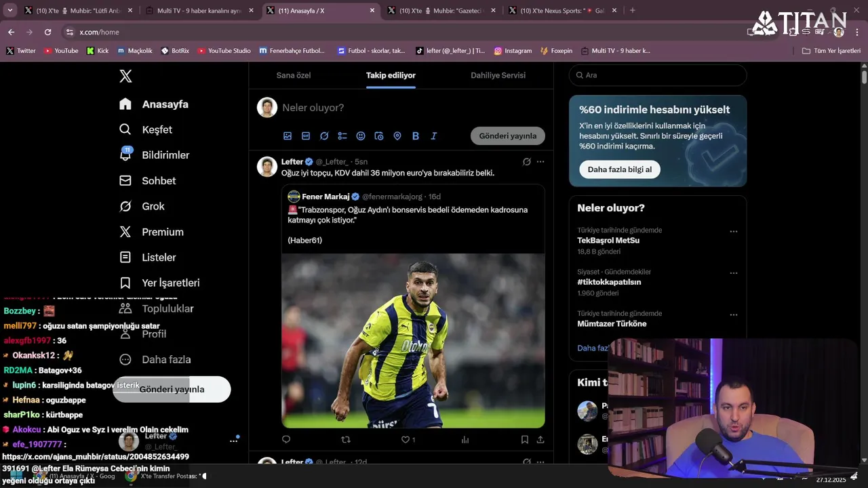Add a GIF to the post
This screenshot has width=868, height=488.
[306, 136]
